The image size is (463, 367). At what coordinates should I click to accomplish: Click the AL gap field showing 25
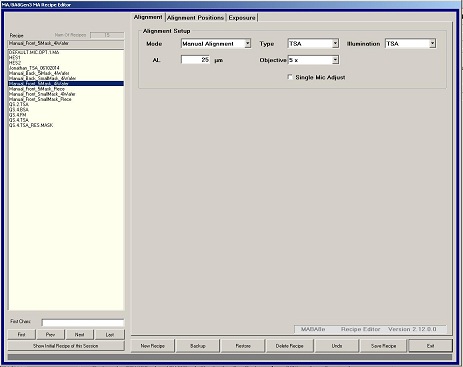tap(195, 60)
